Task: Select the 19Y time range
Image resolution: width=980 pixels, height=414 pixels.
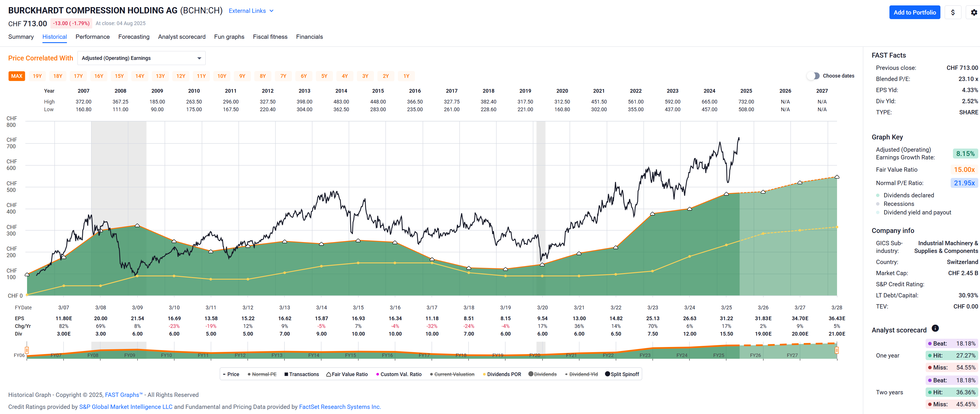Action: coord(37,76)
